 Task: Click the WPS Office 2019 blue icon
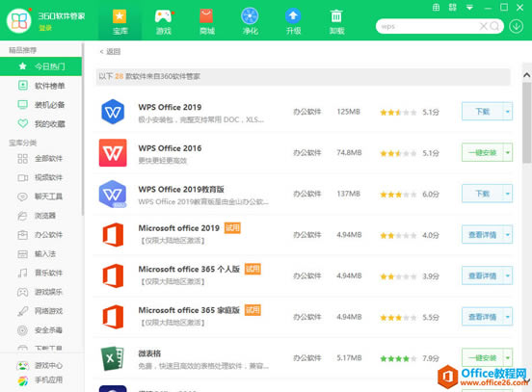pos(113,112)
